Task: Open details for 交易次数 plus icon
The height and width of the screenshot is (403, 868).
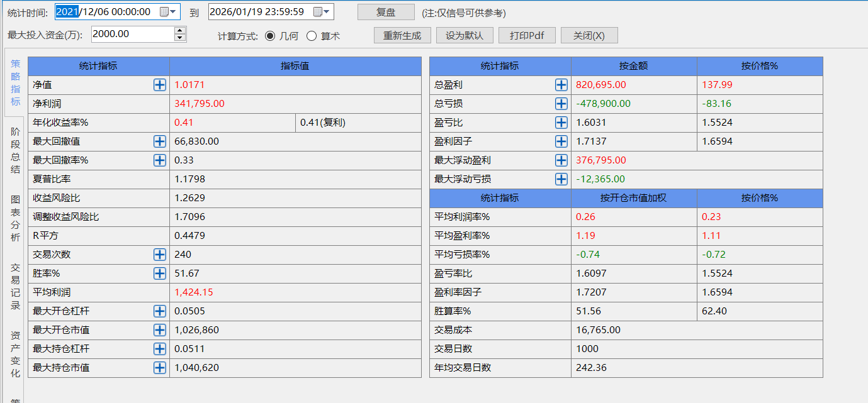Action: [160, 255]
